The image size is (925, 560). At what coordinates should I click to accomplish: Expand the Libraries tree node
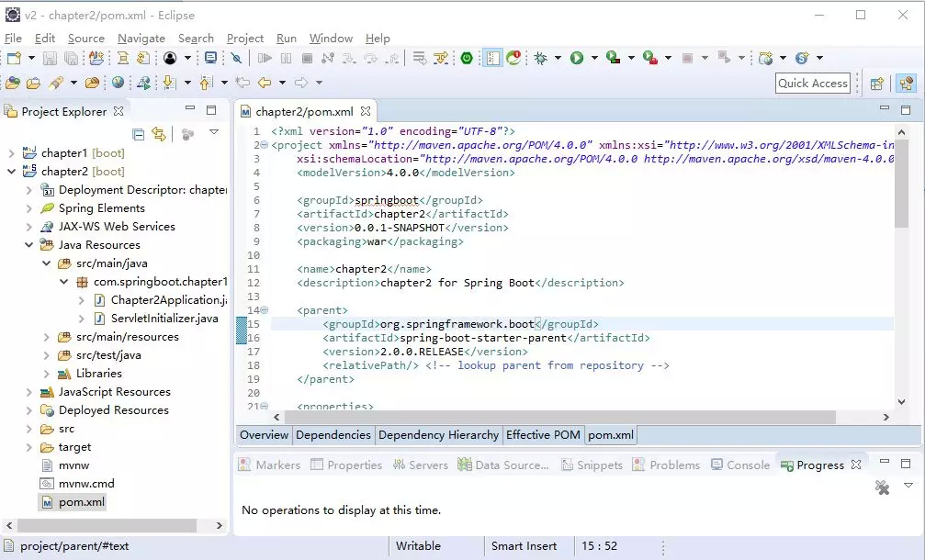[x=46, y=374]
